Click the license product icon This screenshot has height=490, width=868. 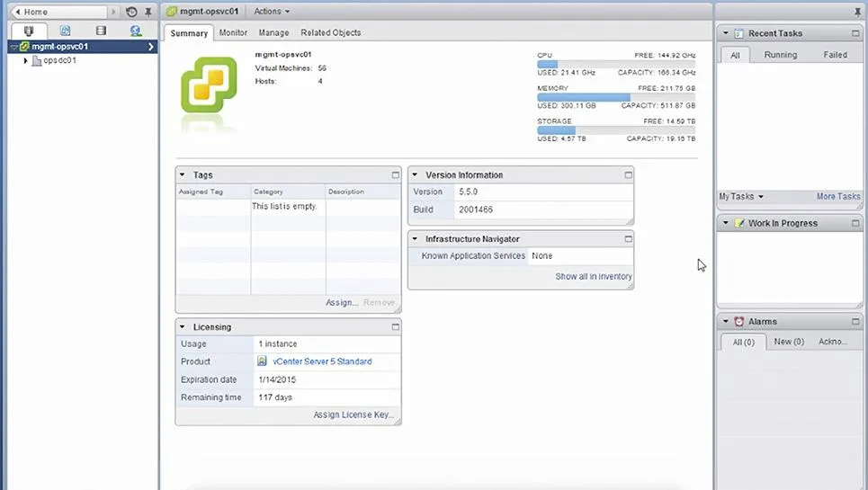[x=262, y=361]
